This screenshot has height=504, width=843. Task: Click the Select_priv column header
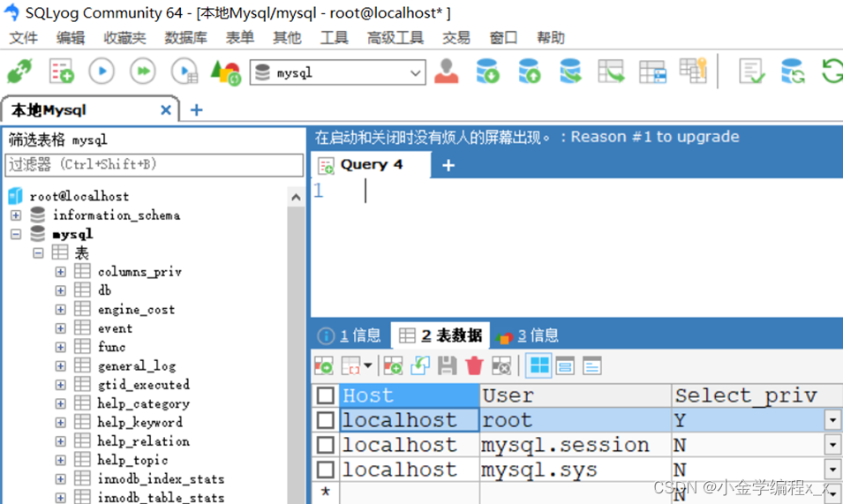click(757, 395)
